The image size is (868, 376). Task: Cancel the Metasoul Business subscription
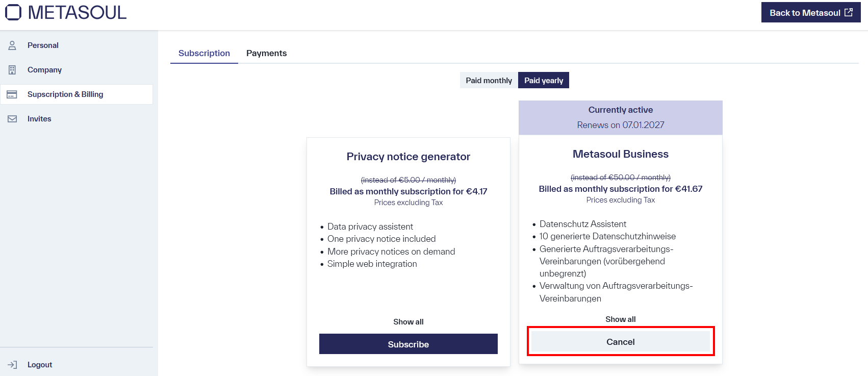tap(620, 341)
